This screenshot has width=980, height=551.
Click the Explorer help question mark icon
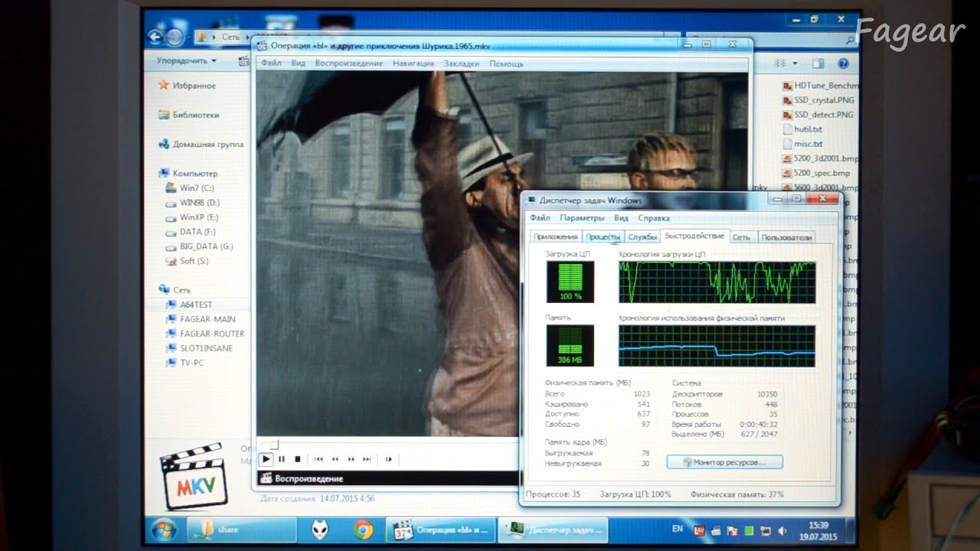pyautogui.click(x=843, y=64)
